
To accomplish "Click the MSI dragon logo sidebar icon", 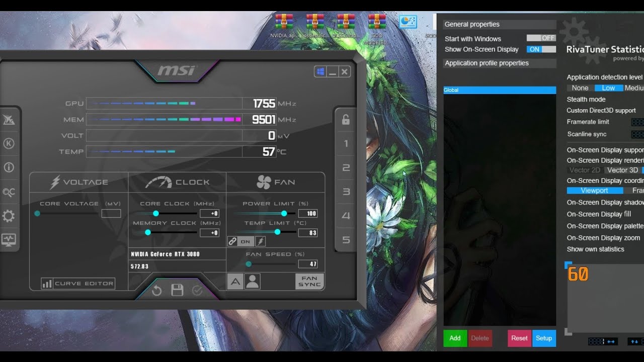I will click(x=9, y=120).
